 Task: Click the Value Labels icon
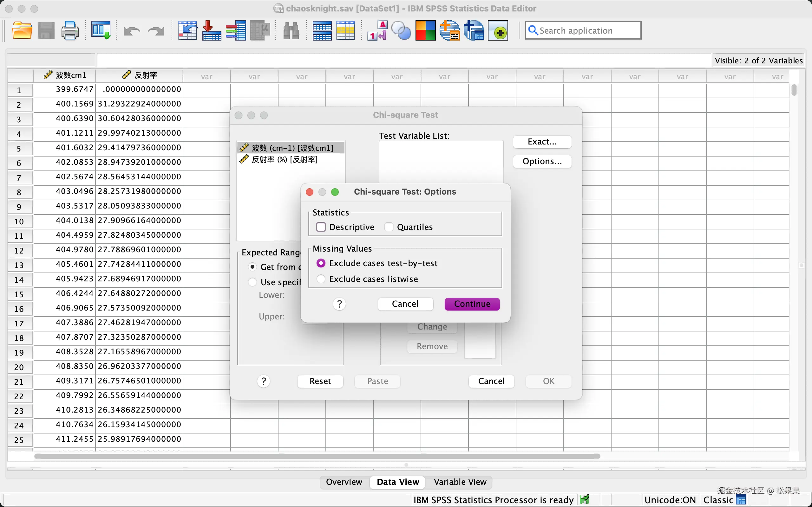tap(377, 30)
